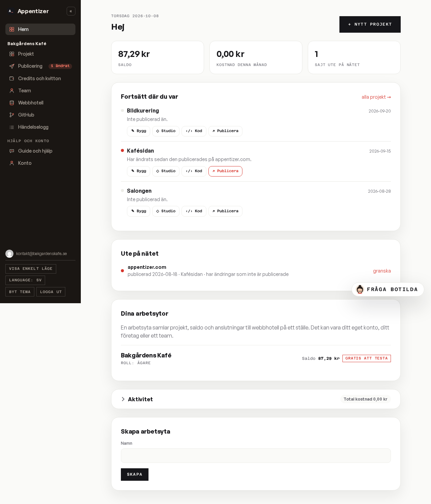Click granska for appentizer.com
The width and height of the screenshot is (431, 504).
pos(382,271)
